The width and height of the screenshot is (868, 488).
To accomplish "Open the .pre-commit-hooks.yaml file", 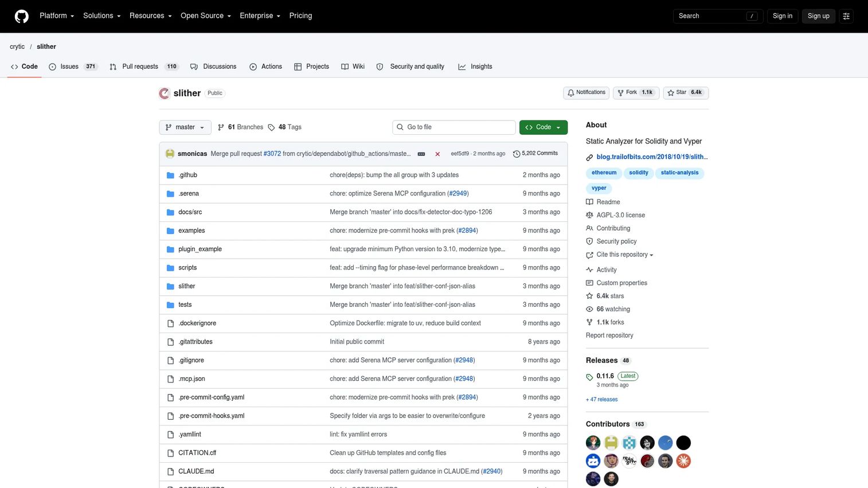I will (x=212, y=416).
